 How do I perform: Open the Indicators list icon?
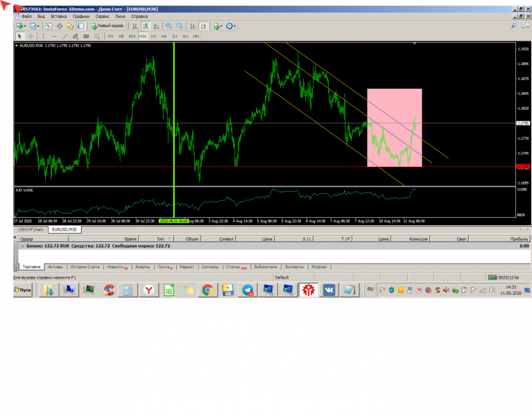pyautogui.click(x=216, y=26)
